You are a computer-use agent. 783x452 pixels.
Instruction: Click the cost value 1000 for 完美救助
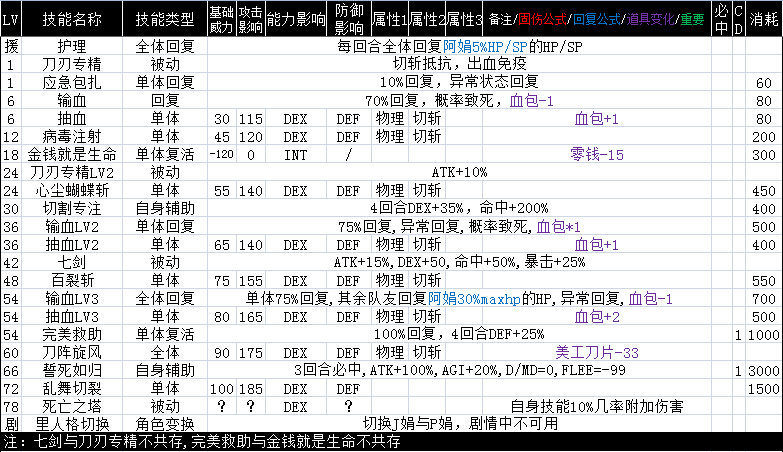pos(764,335)
